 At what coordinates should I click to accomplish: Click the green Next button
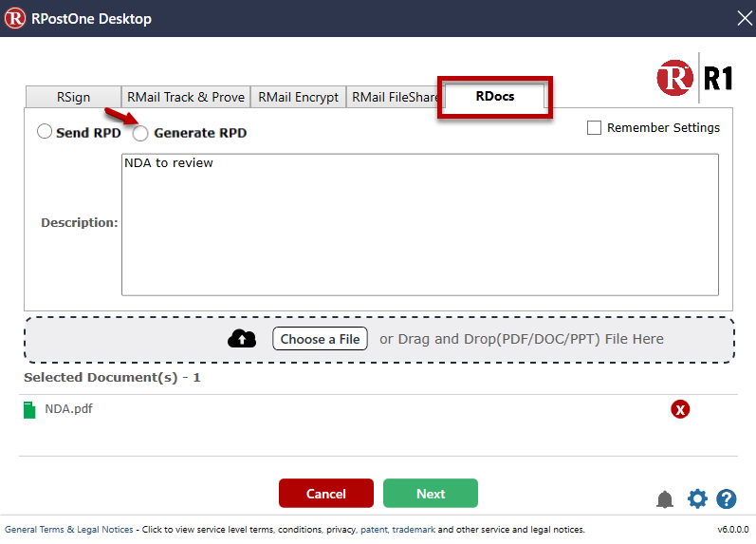pyautogui.click(x=431, y=494)
